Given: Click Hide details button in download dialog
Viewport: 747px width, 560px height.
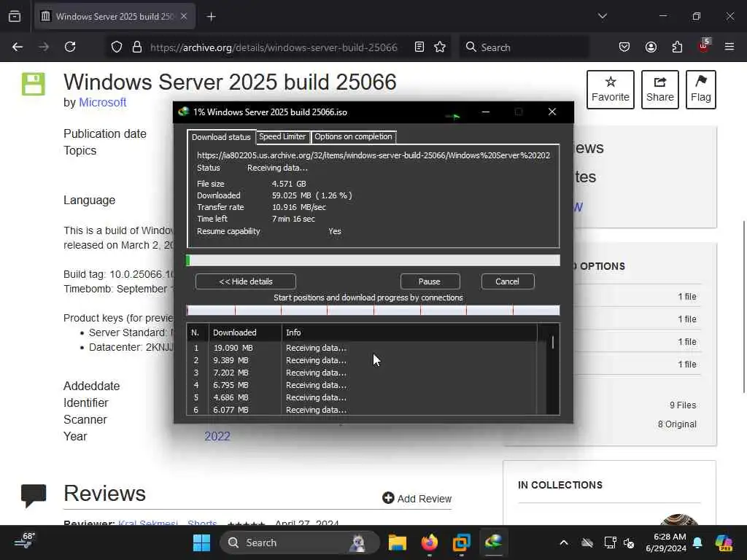Looking at the screenshot, I should 245,281.
